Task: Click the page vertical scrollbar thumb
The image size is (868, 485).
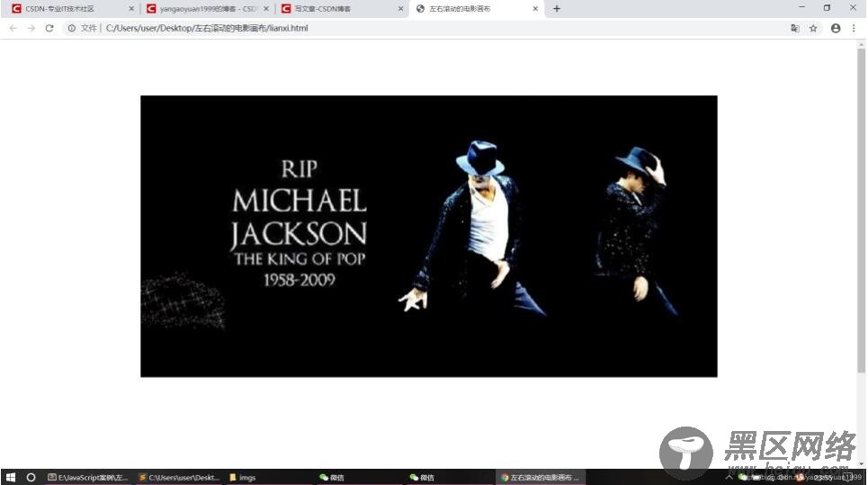Action: tap(861, 211)
